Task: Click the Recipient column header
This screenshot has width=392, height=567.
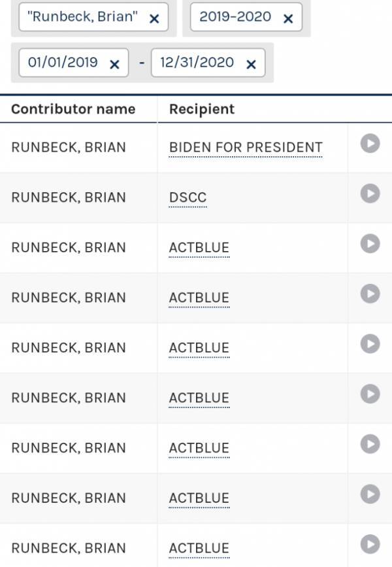Action: 202,109
